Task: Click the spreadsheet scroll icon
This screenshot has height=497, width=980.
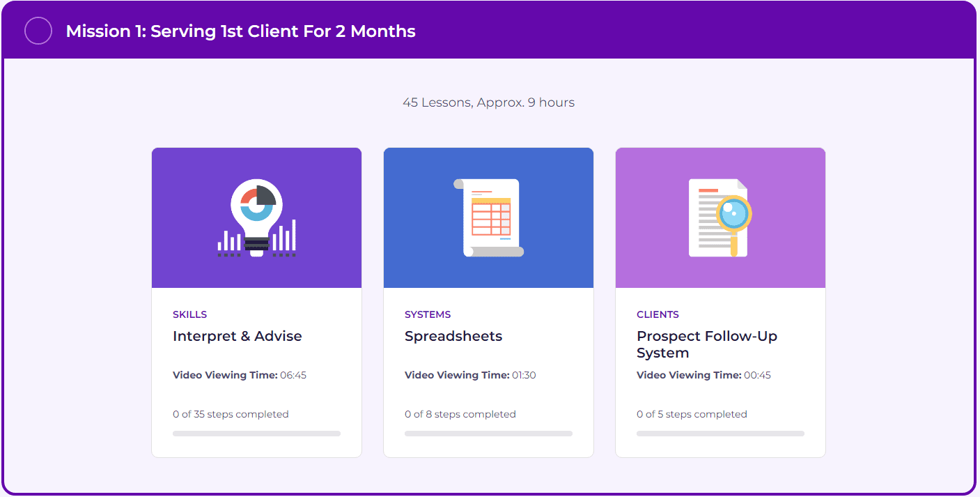Action: point(488,217)
